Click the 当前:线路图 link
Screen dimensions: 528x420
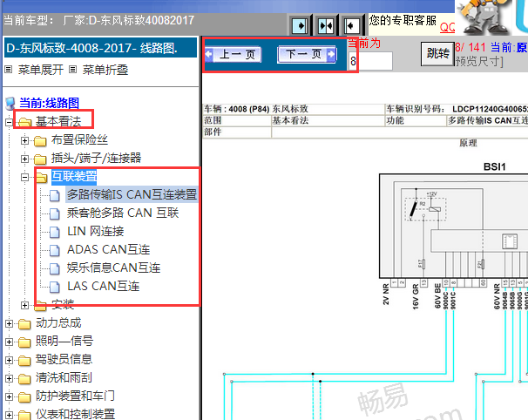(49, 103)
